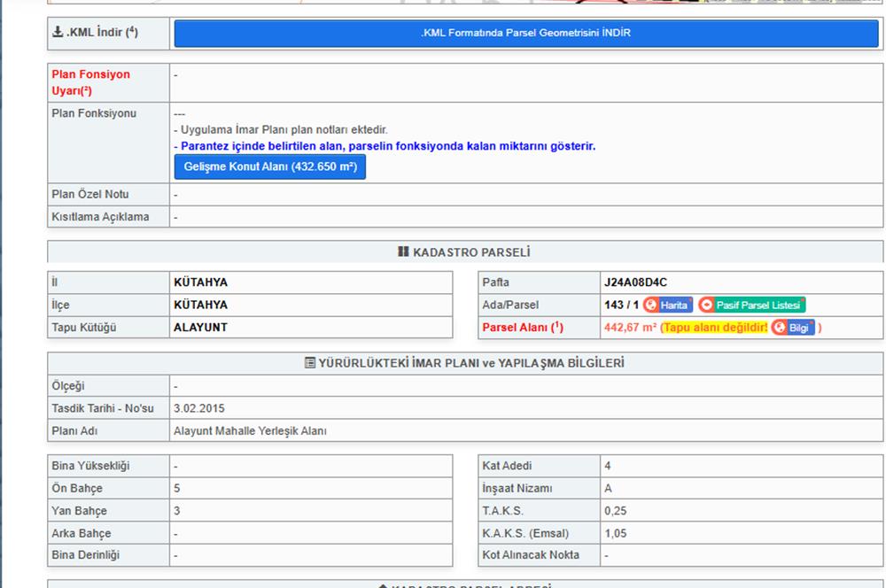Viewport: 886px width, 588px height.
Task: Click the Ölçeği label
Action: pos(68,386)
